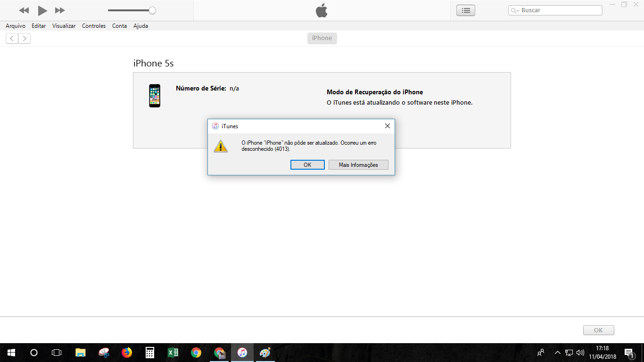Open Paint from taskbar
The width and height of the screenshot is (644, 362).
(265, 352)
